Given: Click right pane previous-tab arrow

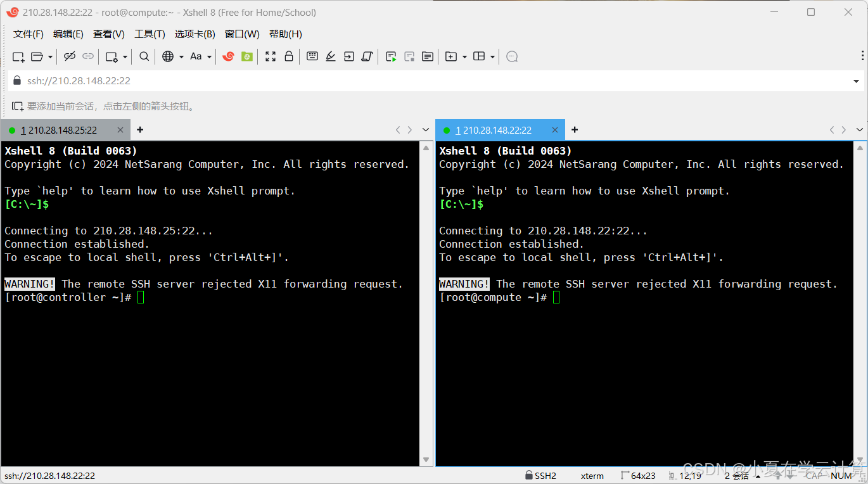Looking at the screenshot, I should (832, 130).
